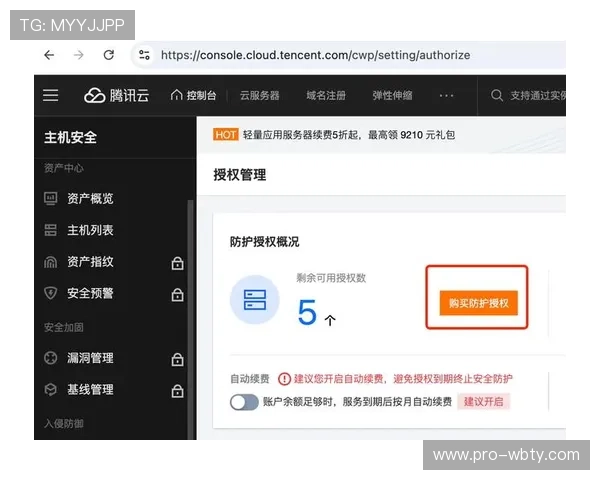This screenshot has width=600, height=480.
Task: Open 域名注册 in top navigation
Action: click(326, 95)
